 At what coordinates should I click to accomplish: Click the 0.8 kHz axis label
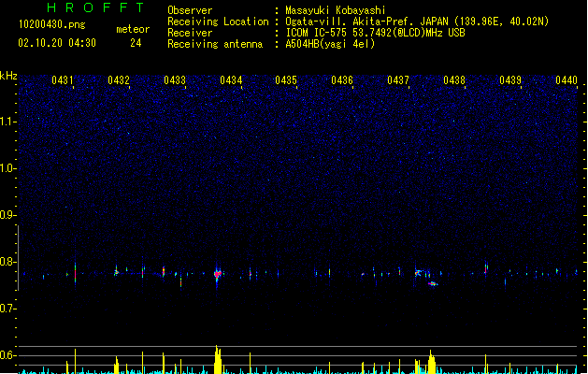7,262
